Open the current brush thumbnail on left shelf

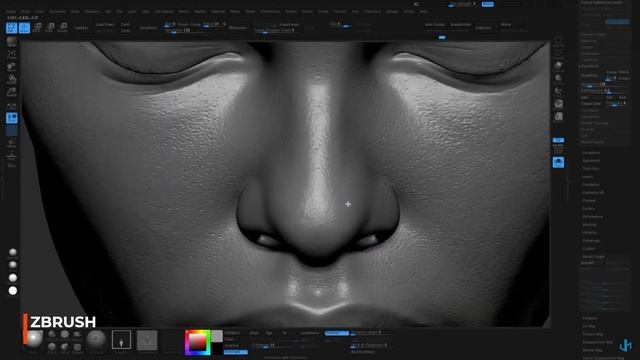tap(11, 42)
